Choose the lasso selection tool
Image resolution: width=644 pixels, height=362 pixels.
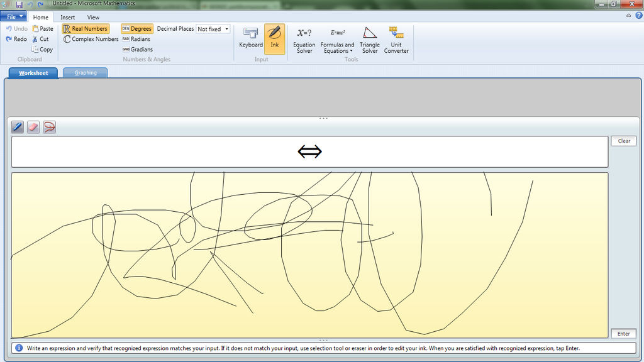(x=49, y=127)
